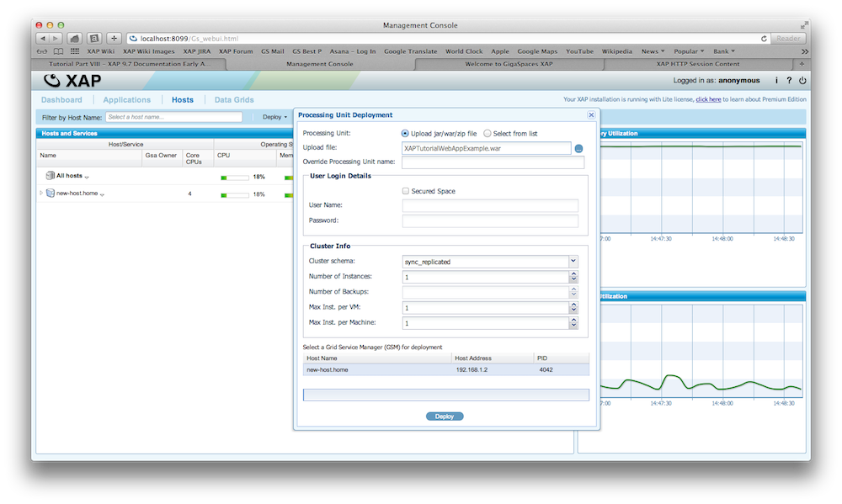
Task: Switch to Welcome to GigaSpaces XAP tab
Action: point(509,64)
